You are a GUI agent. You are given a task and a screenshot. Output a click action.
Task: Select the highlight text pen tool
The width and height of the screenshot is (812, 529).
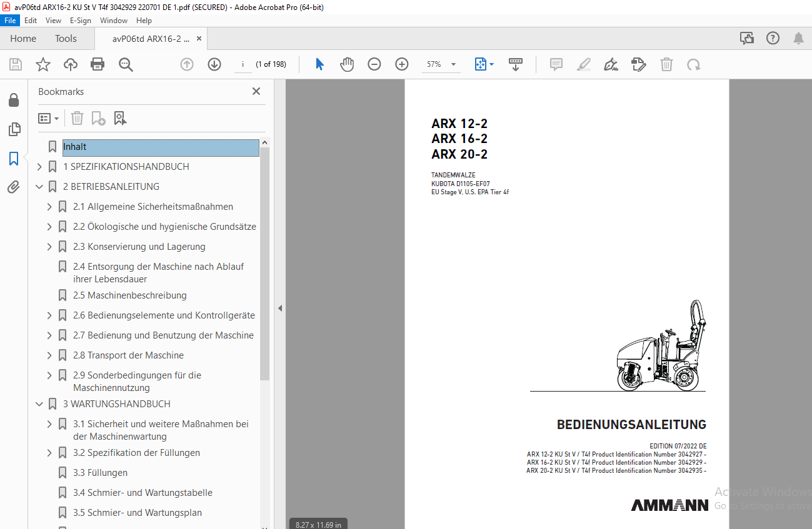point(583,64)
